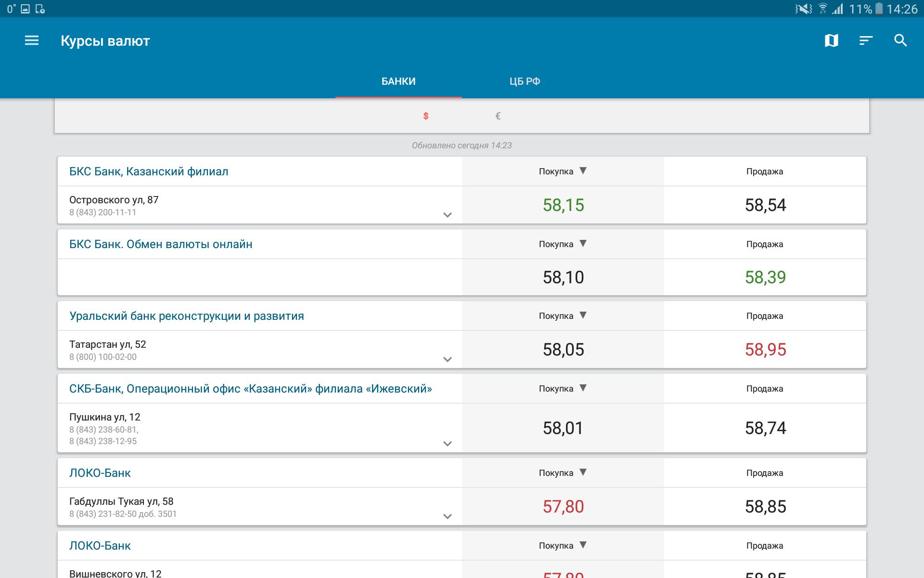
Task: Open СКБ-Банк Операционный офис «Казанский» link
Action: pos(251,389)
